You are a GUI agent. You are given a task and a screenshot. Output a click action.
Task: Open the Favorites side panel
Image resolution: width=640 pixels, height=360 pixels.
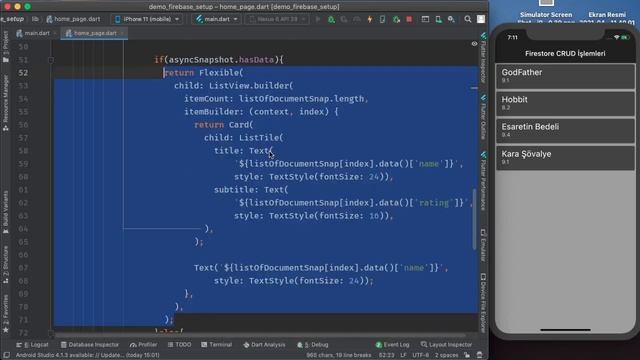point(6,314)
